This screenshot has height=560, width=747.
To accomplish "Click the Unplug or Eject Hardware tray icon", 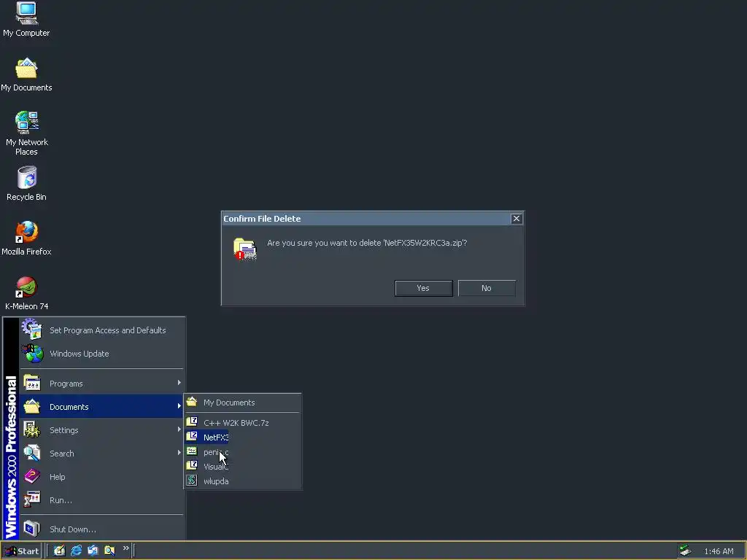I will pos(685,551).
